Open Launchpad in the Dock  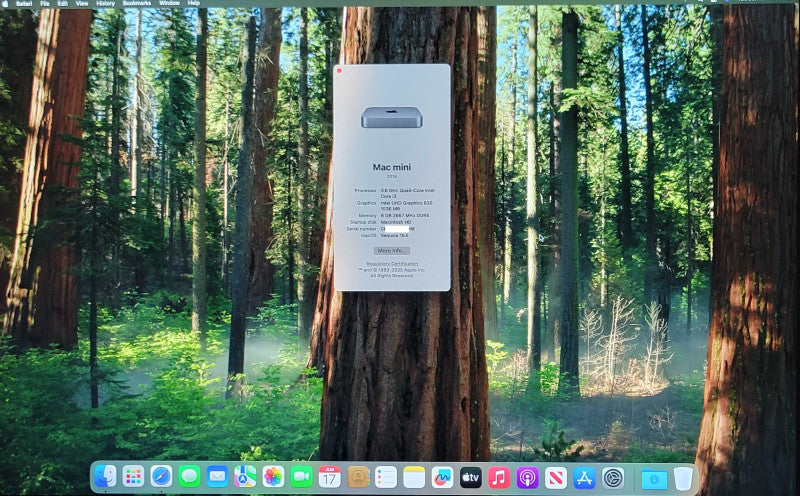(134, 477)
